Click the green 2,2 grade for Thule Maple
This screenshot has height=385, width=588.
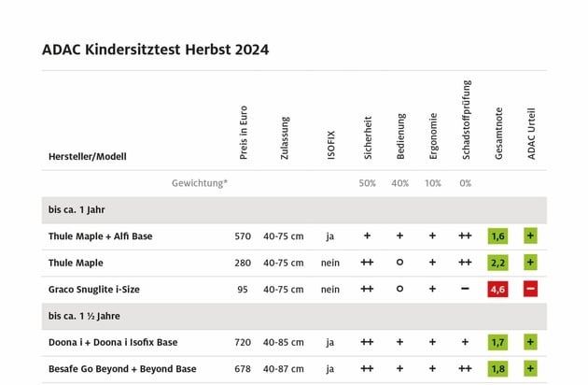[497, 263]
